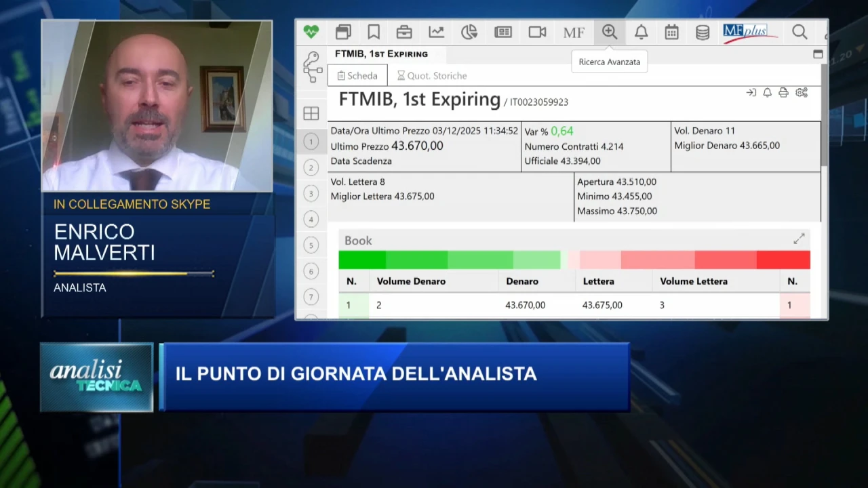Viewport: 868px width, 488px height.
Task: Click the database stack icon
Action: pos(703,32)
